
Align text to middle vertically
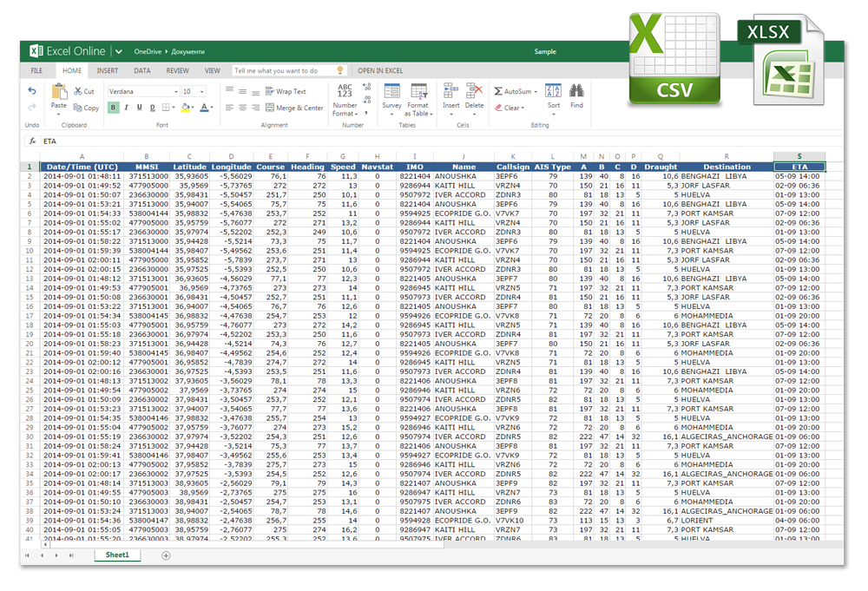[242, 91]
